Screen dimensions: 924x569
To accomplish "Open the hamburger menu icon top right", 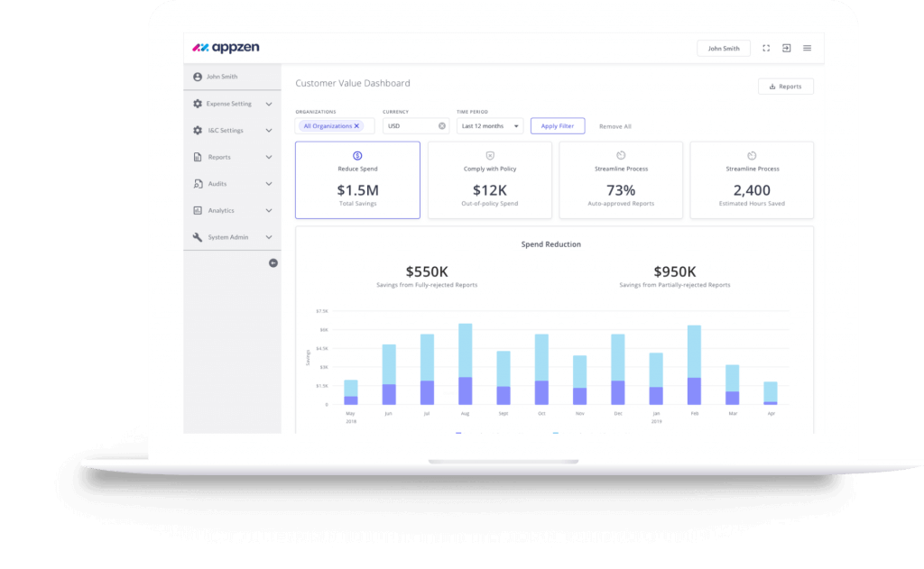I will click(808, 48).
